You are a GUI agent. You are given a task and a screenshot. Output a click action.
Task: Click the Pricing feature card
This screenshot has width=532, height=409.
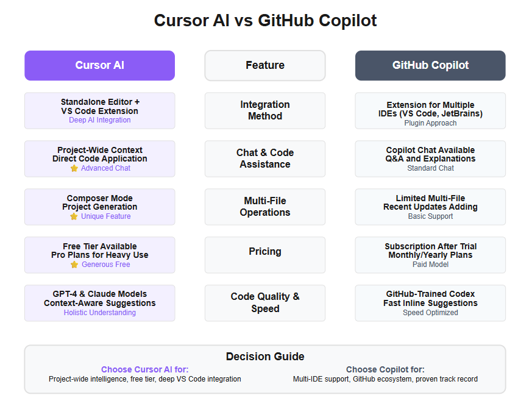point(265,255)
